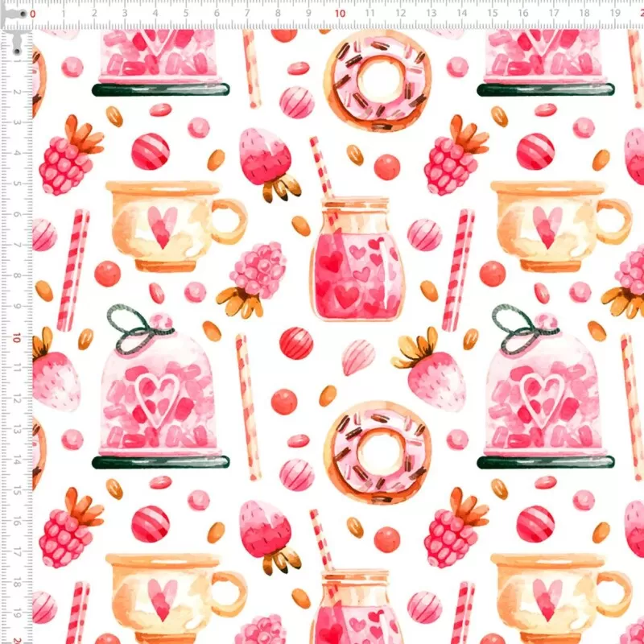The height and width of the screenshot is (644, 644).
Task: Click the 0 origin mark on the top ruler
Action: (33, 14)
